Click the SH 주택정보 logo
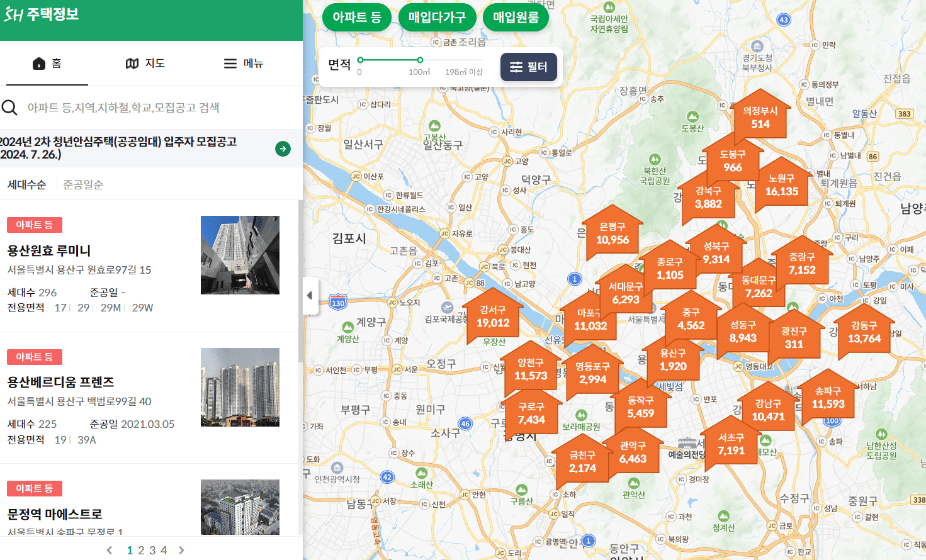The height and width of the screenshot is (560, 926). pyautogui.click(x=42, y=14)
